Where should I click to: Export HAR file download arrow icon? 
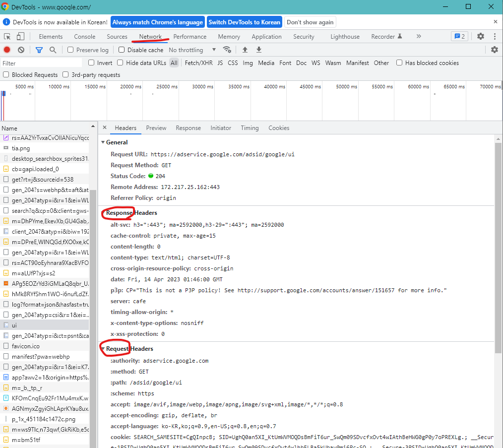coord(259,50)
